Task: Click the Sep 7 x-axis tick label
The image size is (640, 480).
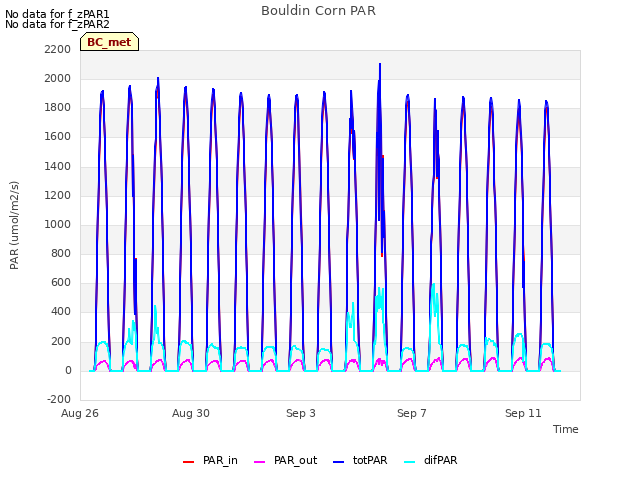Action: [412, 413]
